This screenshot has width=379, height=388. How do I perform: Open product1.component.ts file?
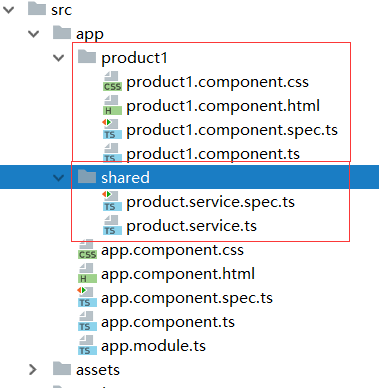click(x=213, y=154)
